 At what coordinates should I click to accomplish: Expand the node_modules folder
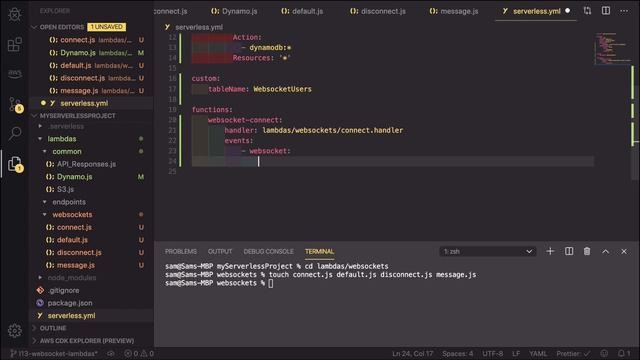pyautogui.click(x=72, y=278)
